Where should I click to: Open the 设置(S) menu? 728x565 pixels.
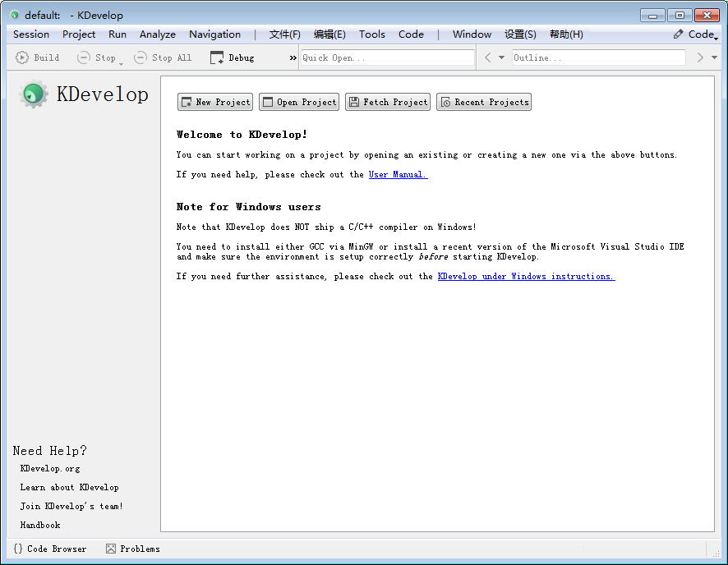click(x=520, y=34)
